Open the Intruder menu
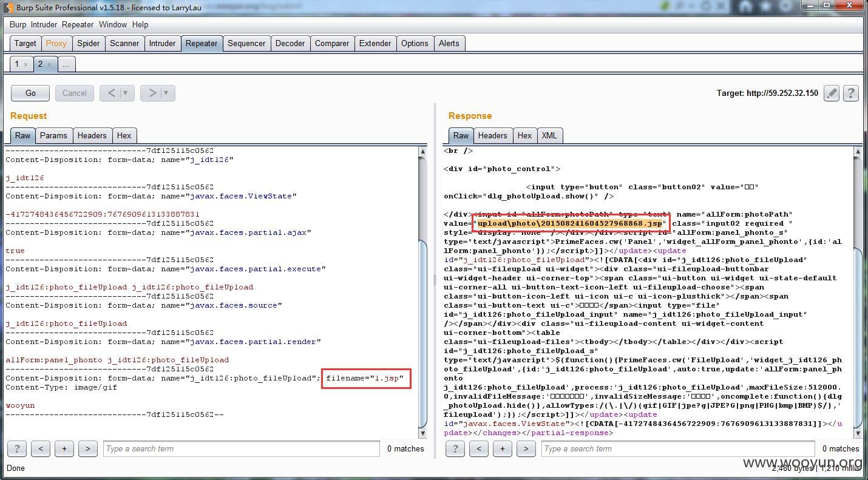Viewport: 868px width, 480px height. pos(44,24)
